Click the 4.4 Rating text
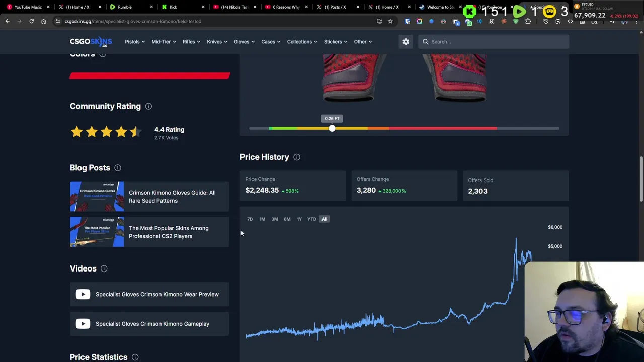The width and height of the screenshot is (644, 362). pyautogui.click(x=169, y=130)
